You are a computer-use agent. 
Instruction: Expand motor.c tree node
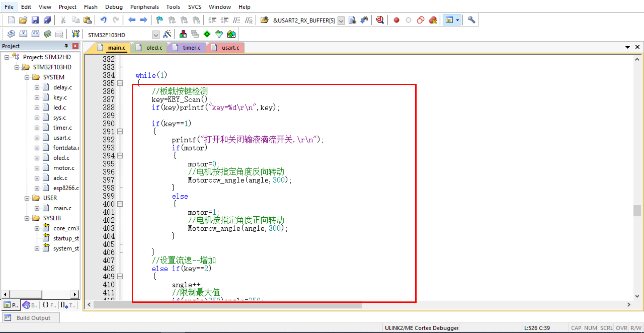click(37, 168)
